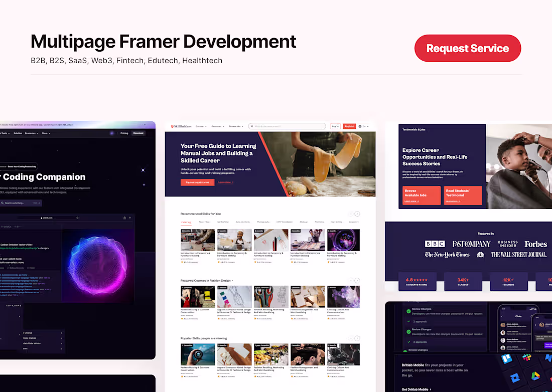This screenshot has width=552, height=392.
Task: Click the previous arrow on Recommended Skills carousel
Action: point(351,214)
